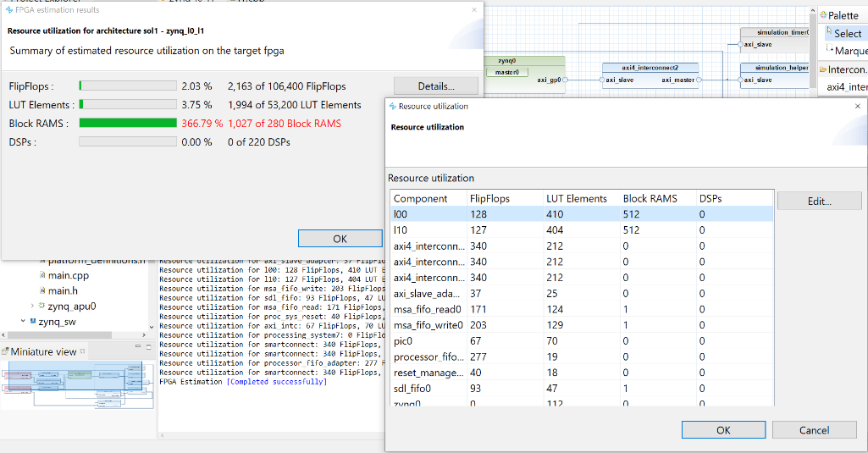Screen dimensions: 868x453
Task: Activate the Miniature view tab
Action: click(x=43, y=351)
